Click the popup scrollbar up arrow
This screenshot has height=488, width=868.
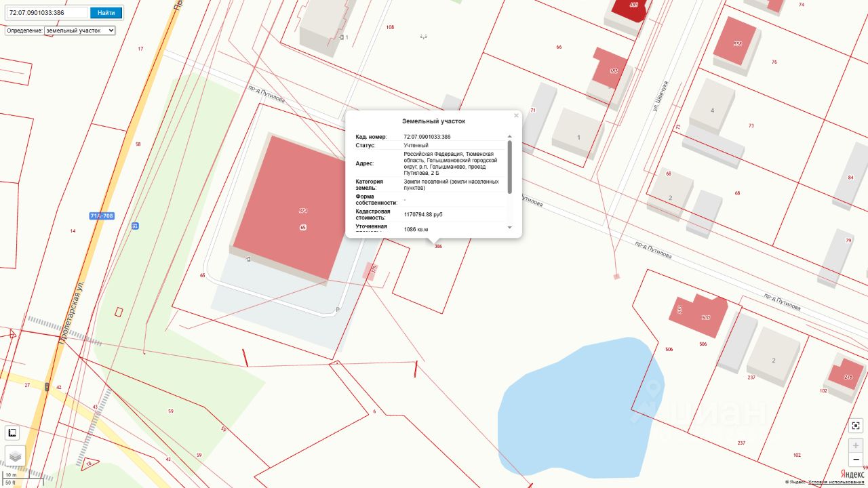coord(510,137)
